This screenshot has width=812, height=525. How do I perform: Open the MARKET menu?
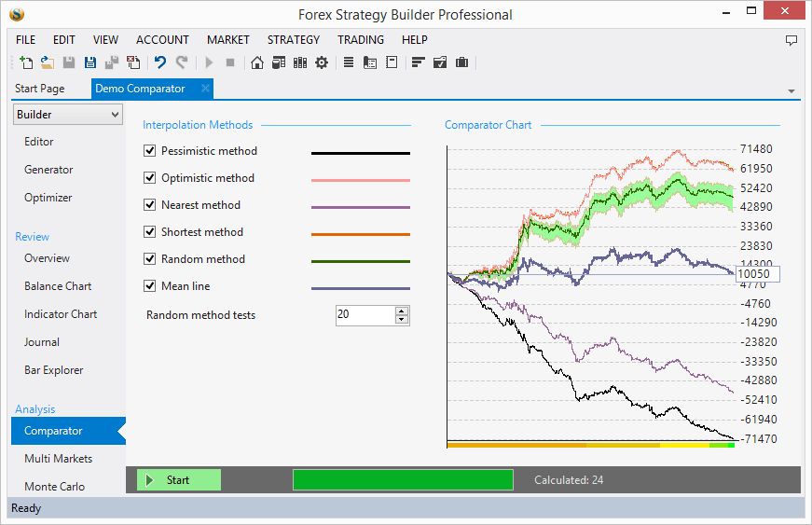(x=228, y=40)
